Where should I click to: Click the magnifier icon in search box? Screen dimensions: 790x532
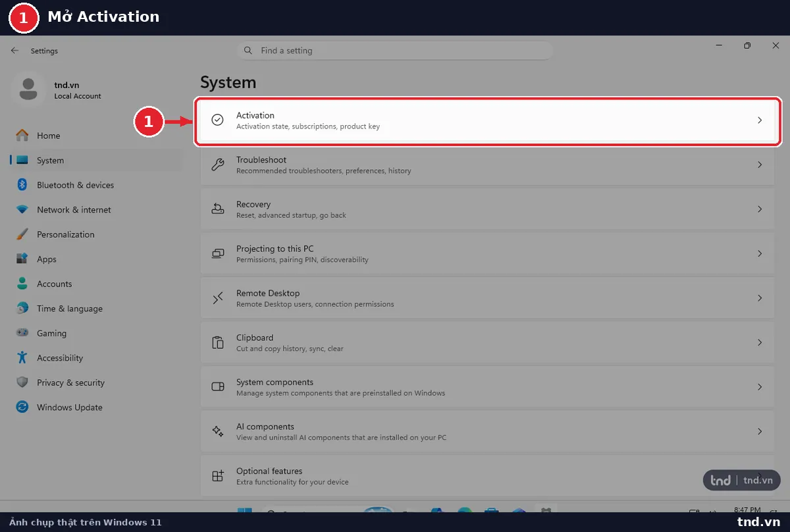click(x=248, y=51)
